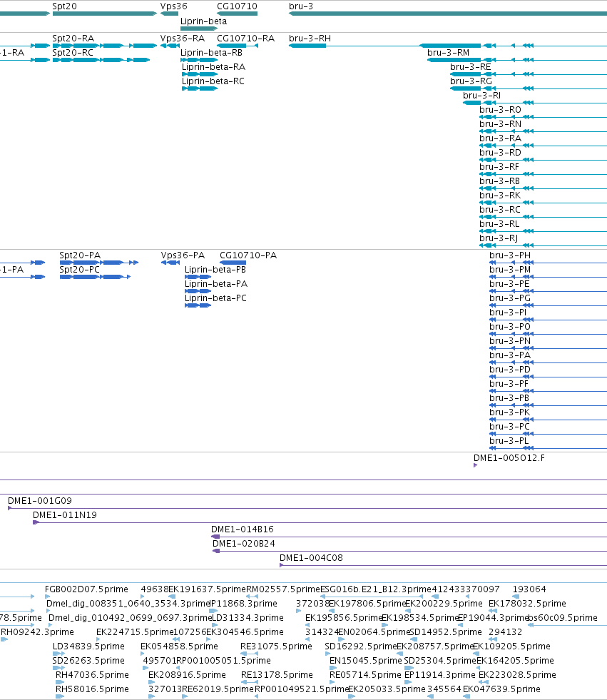Click EST SD26263.5prime

coord(88,660)
